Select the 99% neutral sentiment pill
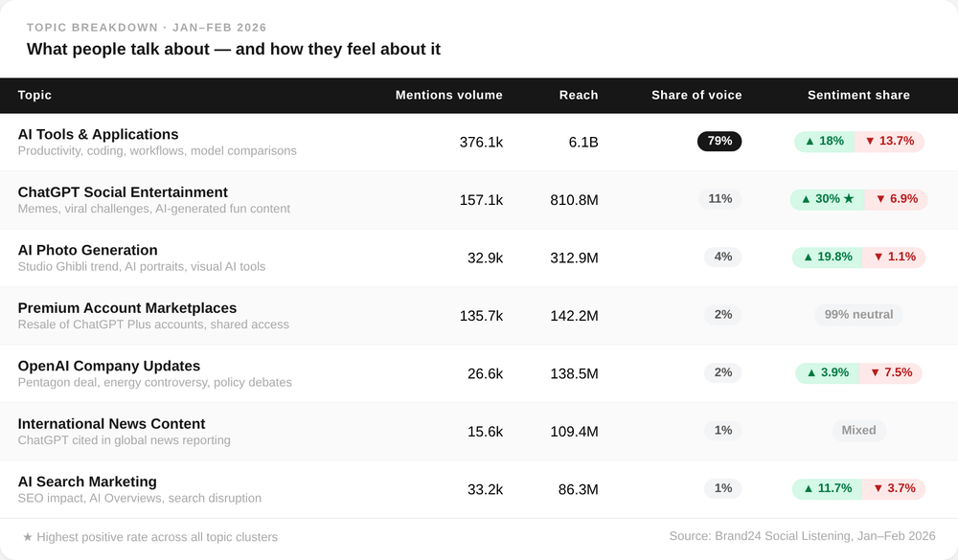This screenshot has height=560, width=958. point(858,315)
